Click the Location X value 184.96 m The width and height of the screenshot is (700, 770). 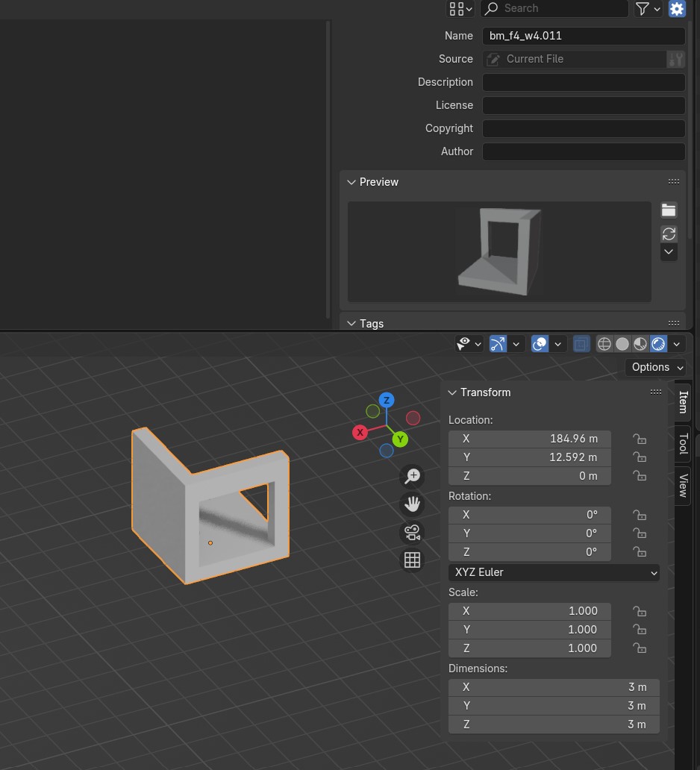pyautogui.click(x=530, y=439)
